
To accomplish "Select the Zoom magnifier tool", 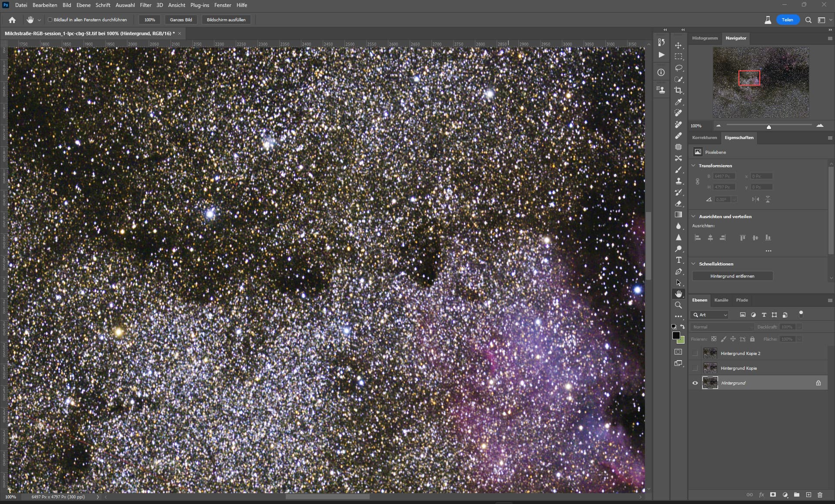I will pos(678,305).
